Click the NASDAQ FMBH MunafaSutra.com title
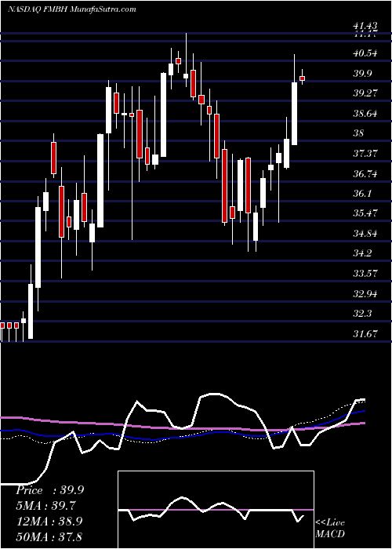 pos(72,9)
